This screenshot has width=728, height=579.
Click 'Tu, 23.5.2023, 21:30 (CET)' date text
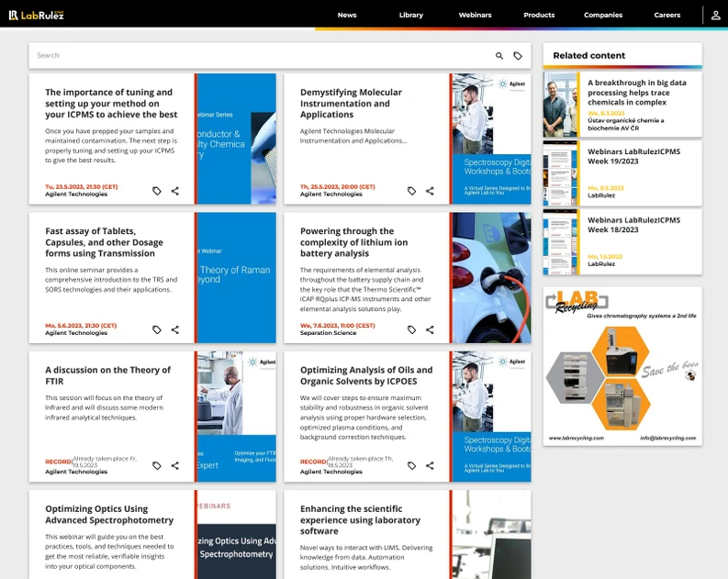click(82, 186)
